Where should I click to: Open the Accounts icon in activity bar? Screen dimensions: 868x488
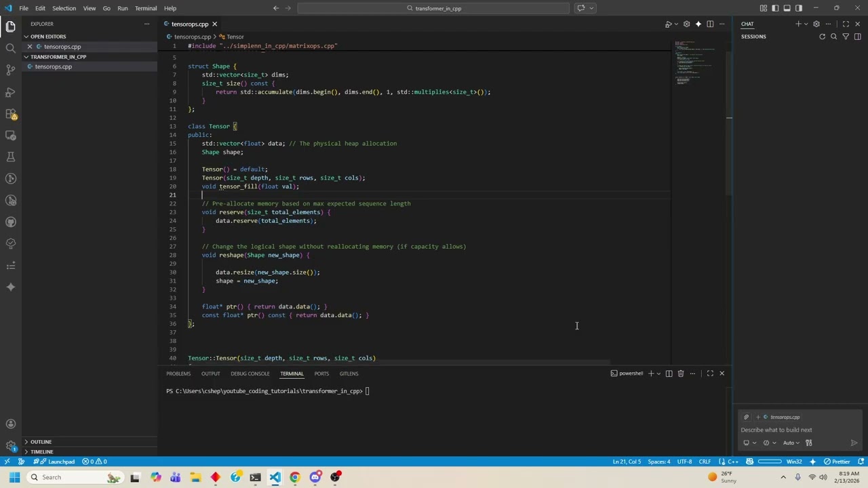(10, 424)
